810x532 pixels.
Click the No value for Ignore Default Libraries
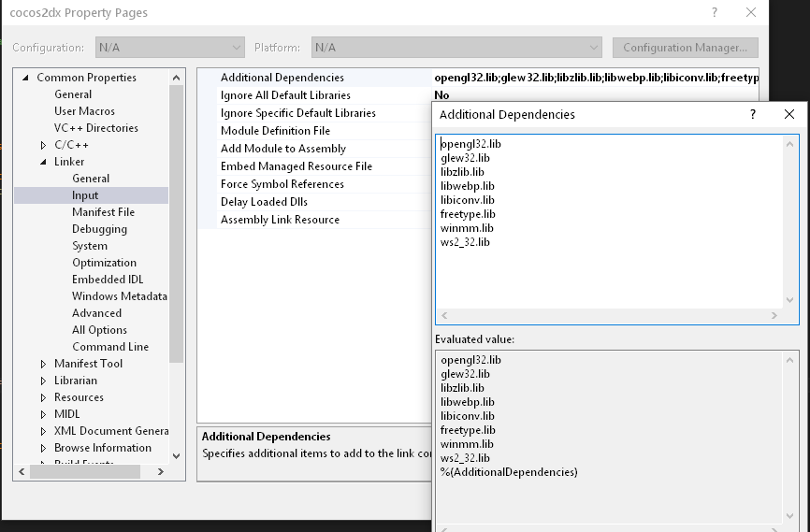[441, 95]
